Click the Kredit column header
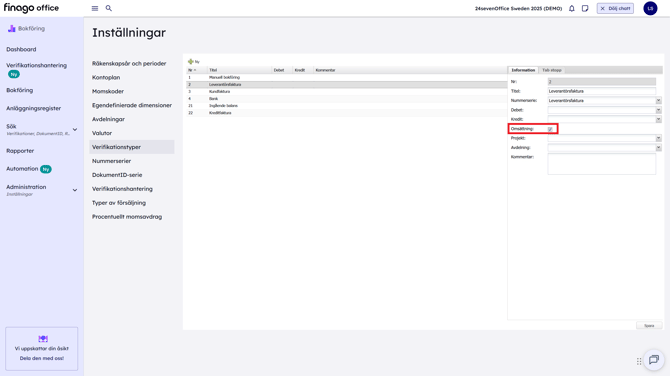This screenshot has width=670, height=376. click(303, 70)
